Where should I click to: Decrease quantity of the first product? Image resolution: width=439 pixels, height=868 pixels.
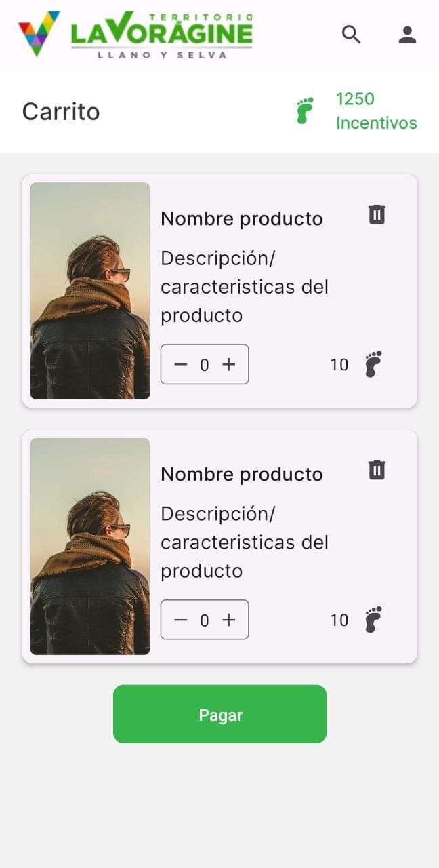(x=180, y=364)
